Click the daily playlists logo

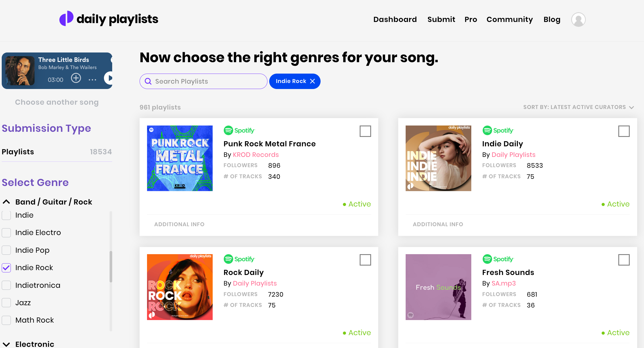pos(108,19)
